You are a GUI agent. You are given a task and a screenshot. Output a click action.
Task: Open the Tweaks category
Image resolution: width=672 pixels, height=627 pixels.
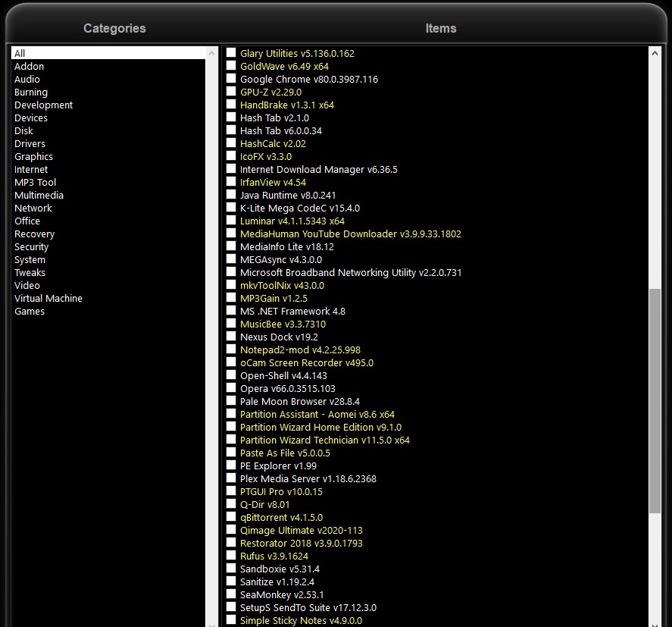click(30, 272)
